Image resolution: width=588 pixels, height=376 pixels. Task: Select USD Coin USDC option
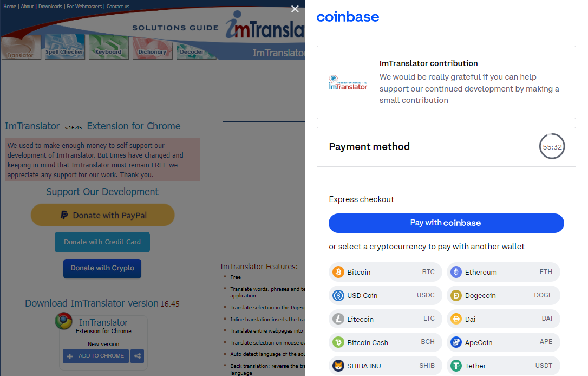[385, 295]
